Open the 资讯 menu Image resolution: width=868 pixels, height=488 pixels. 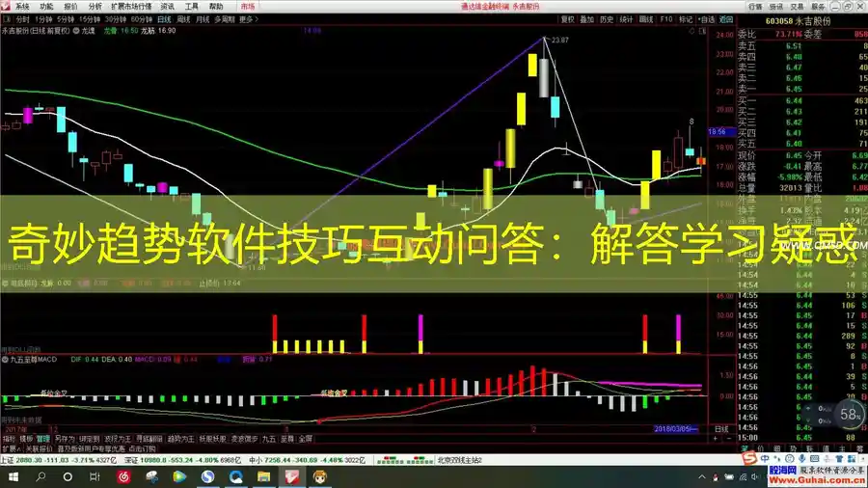click(167, 7)
